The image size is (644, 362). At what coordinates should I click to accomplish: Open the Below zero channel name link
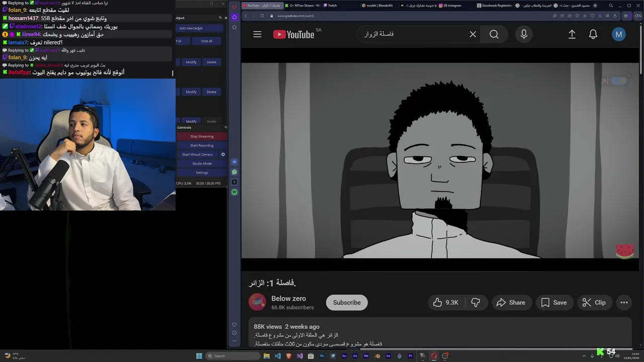click(288, 299)
